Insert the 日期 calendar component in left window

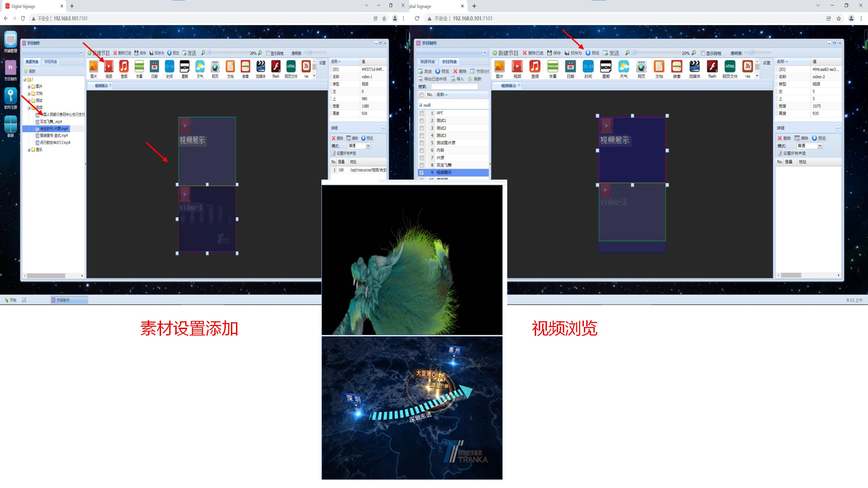pos(154,66)
